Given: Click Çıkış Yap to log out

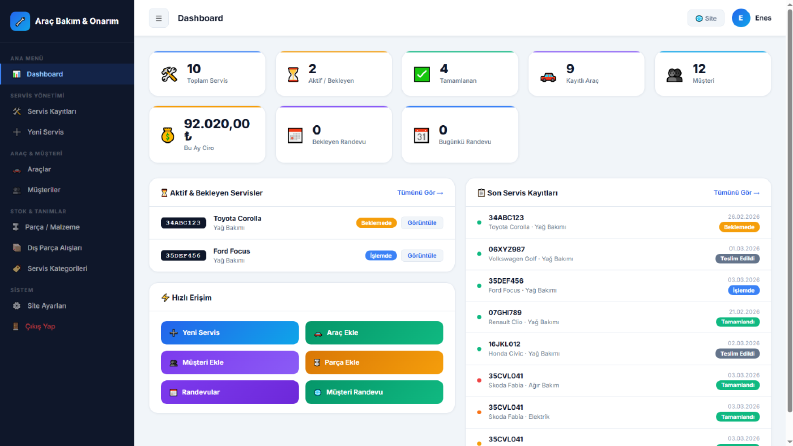Looking at the screenshot, I should point(67,326).
